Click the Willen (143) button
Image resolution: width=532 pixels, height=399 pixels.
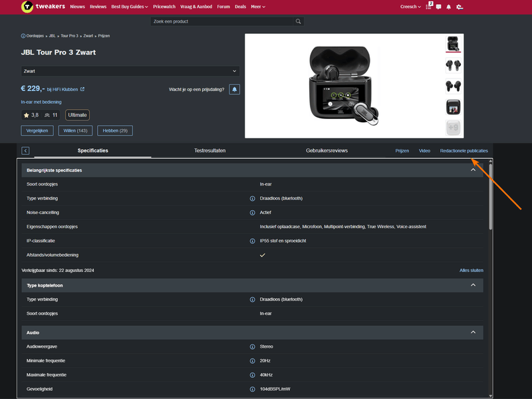75,130
